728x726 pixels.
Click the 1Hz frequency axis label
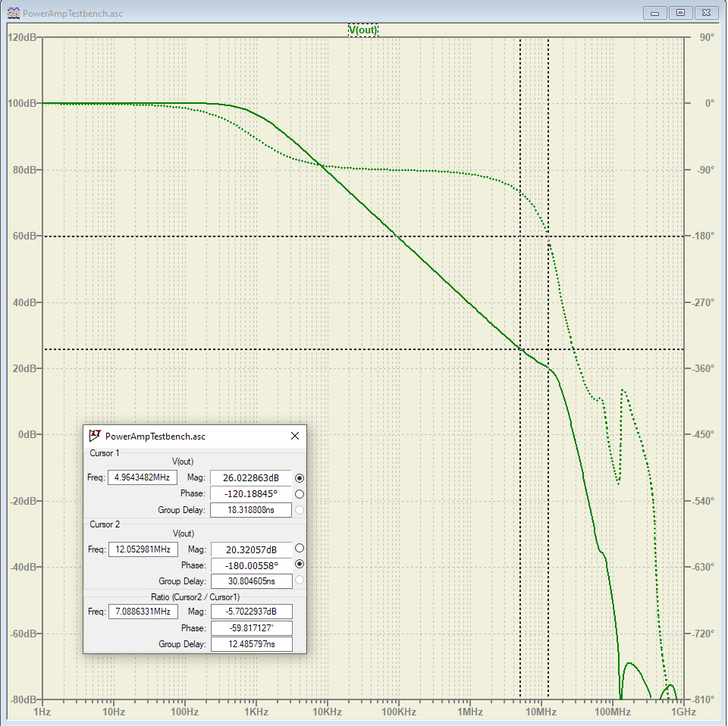(42, 712)
